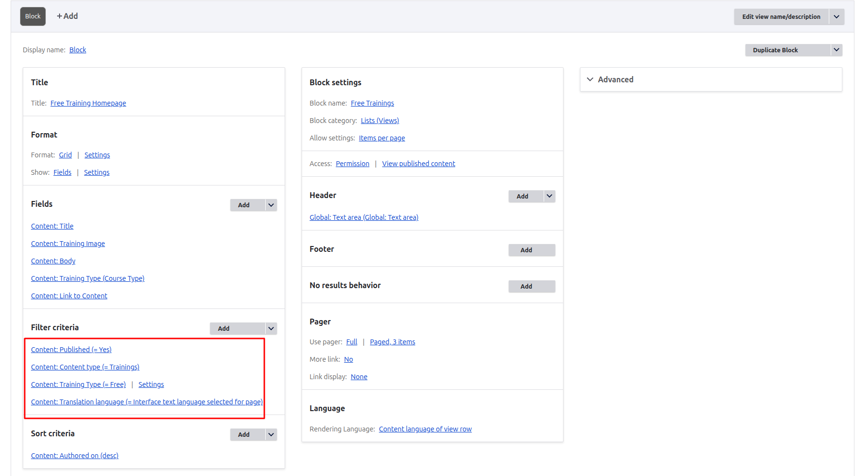The height and width of the screenshot is (476, 868).
Task: Click Add in the Header section
Action: click(526, 196)
